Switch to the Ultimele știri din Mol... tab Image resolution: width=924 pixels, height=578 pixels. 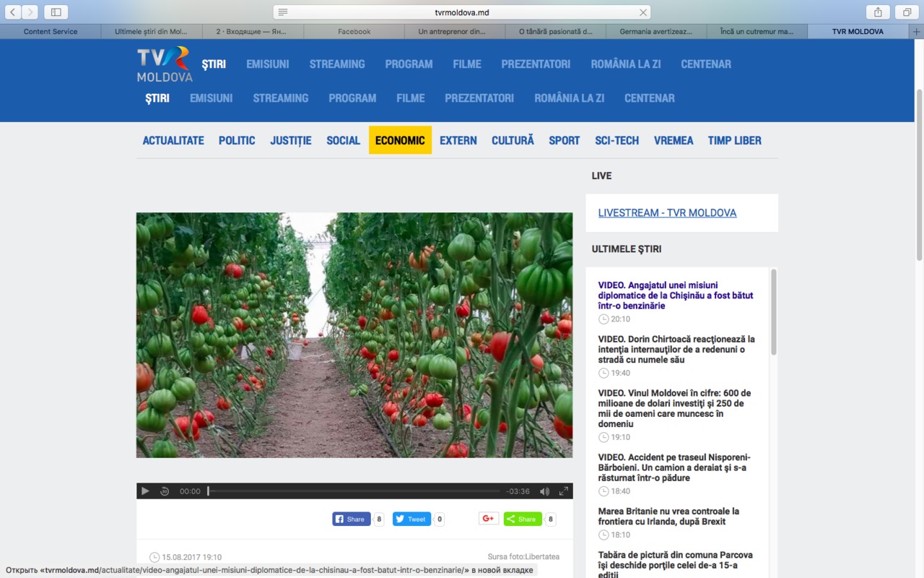pyautogui.click(x=152, y=32)
